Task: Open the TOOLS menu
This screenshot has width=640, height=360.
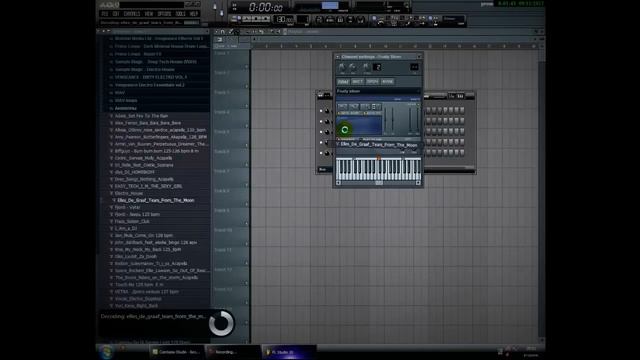Action: [x=180, y=14]
